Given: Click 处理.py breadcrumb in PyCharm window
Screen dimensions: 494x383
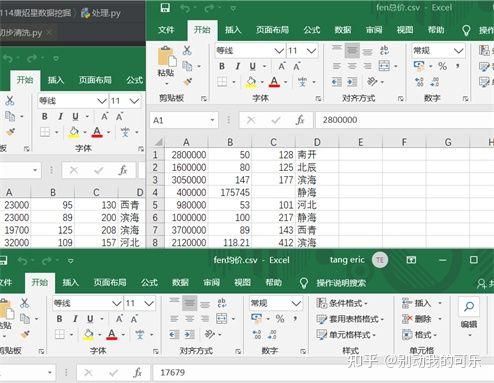Looking at the screenshot, I should point(101,13).
